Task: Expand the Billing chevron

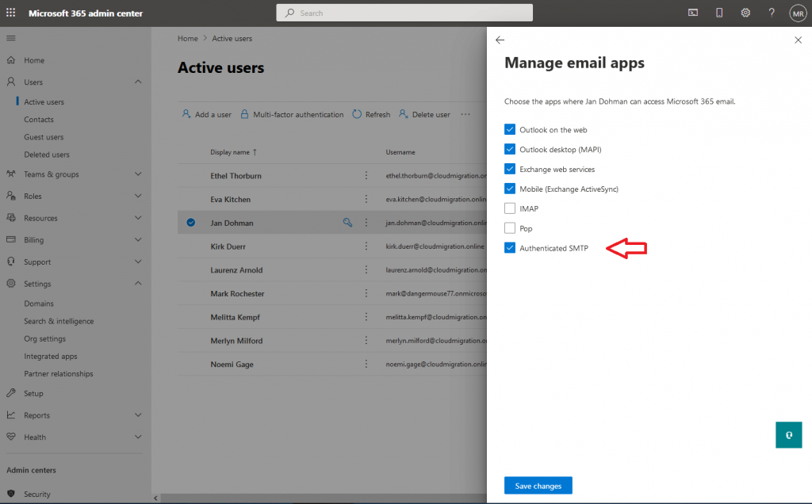Action: (138, 239)
